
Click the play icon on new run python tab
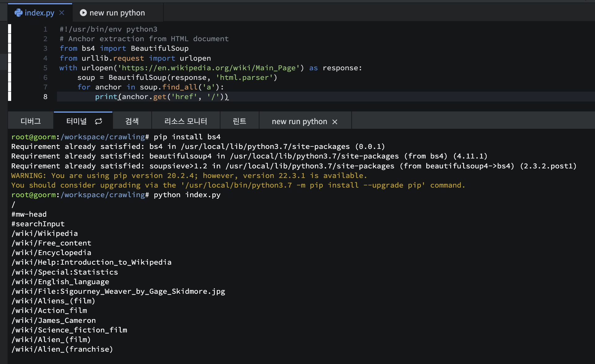click(x=83, y=13)
